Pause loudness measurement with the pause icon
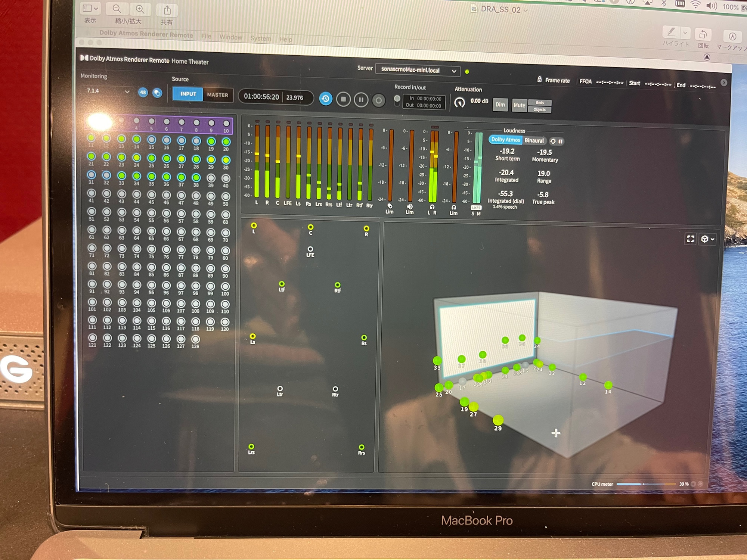Viewport: 747px width, 560px height. (560, 141)
